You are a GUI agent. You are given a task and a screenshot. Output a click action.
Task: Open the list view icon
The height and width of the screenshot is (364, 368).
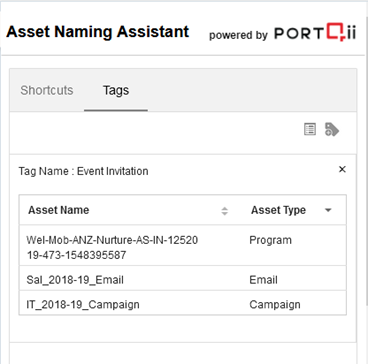pyautogui.click(x=310, y=129)
